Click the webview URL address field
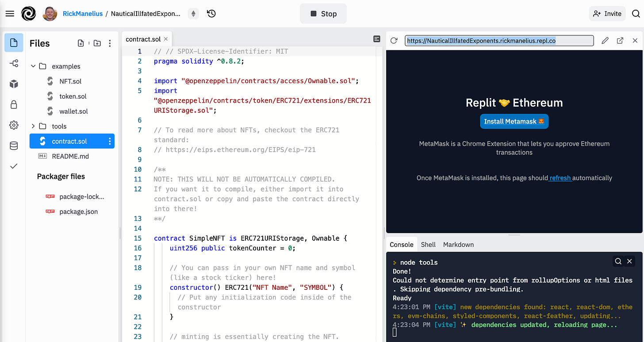The width and height of the screenshot is (644, 342). [499, 41]
